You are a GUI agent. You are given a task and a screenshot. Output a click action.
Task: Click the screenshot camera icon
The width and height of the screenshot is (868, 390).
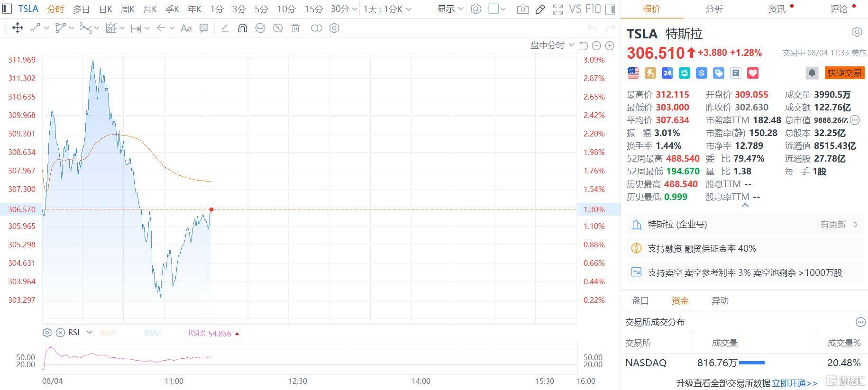tap(522, 9)
